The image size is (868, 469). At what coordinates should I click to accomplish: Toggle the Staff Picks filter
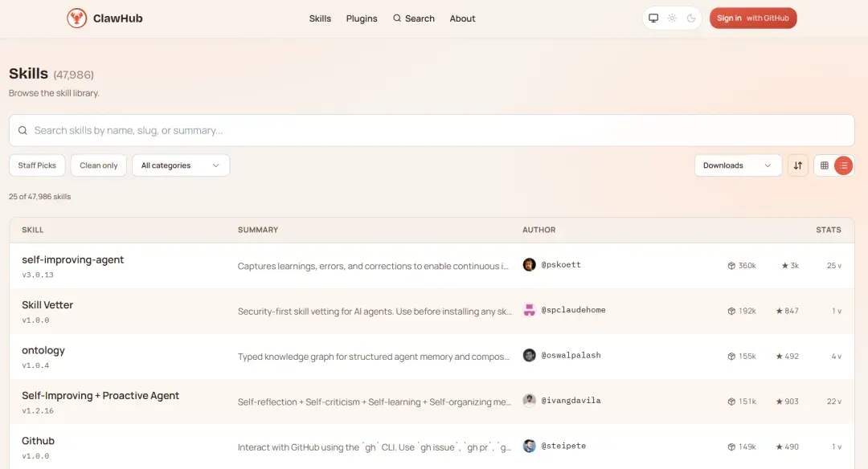point(37,165)
